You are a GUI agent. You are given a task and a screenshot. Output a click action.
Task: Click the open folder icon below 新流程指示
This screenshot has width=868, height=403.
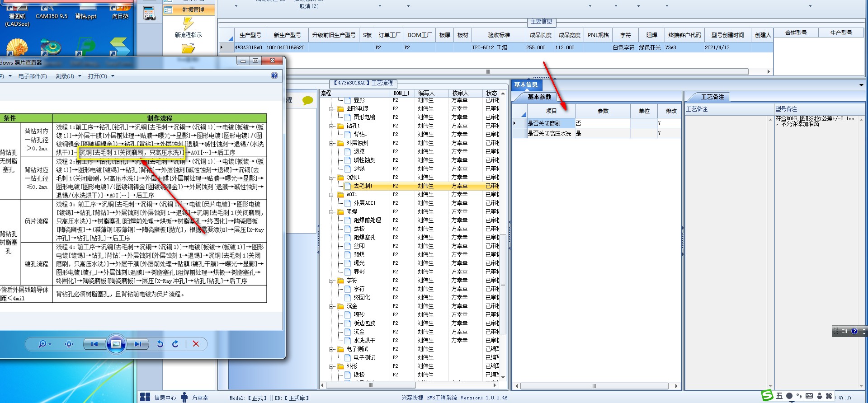(x=188, y=48)
